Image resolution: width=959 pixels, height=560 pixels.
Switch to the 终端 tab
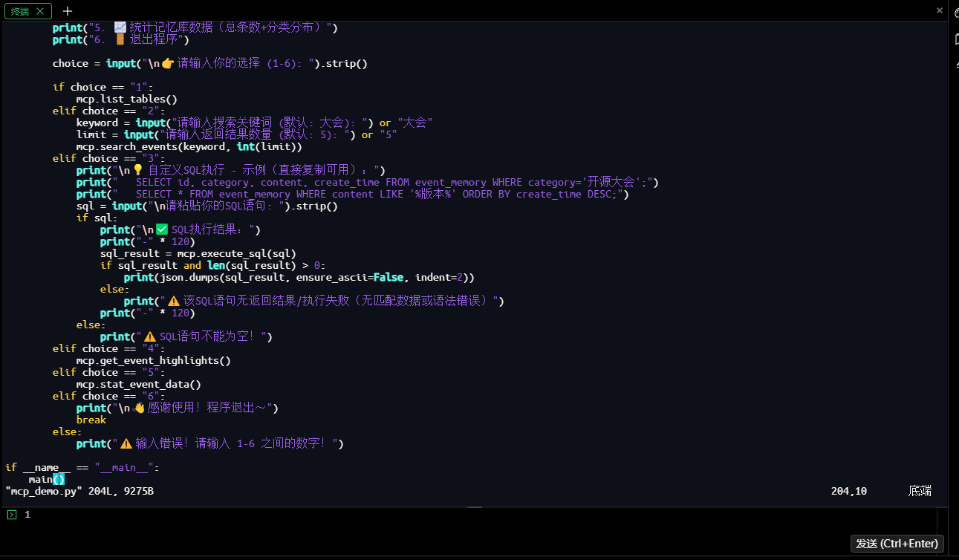pos(20,11)
